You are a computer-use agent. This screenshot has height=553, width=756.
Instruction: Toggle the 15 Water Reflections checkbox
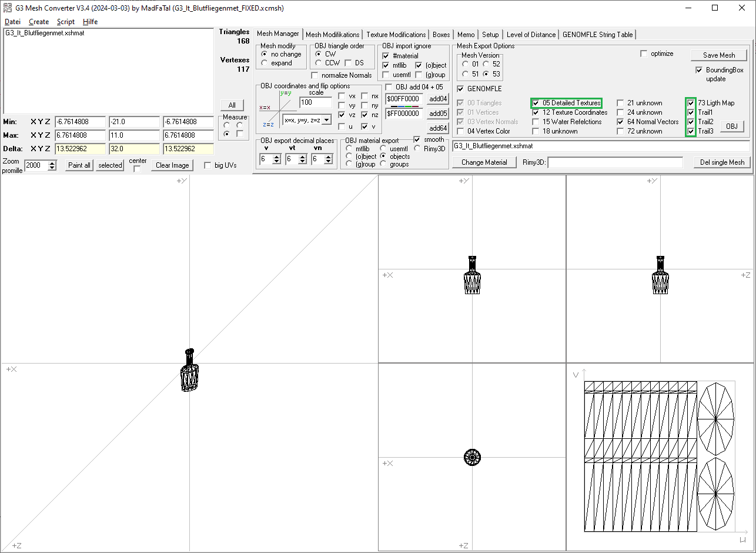(x=536, y=122)
